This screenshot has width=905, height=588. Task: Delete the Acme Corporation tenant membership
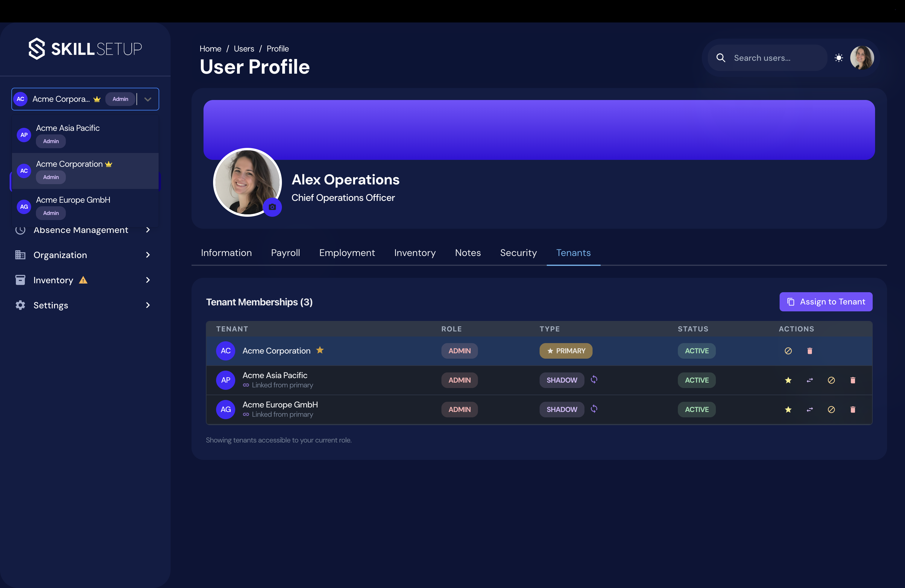pos(810,351)
